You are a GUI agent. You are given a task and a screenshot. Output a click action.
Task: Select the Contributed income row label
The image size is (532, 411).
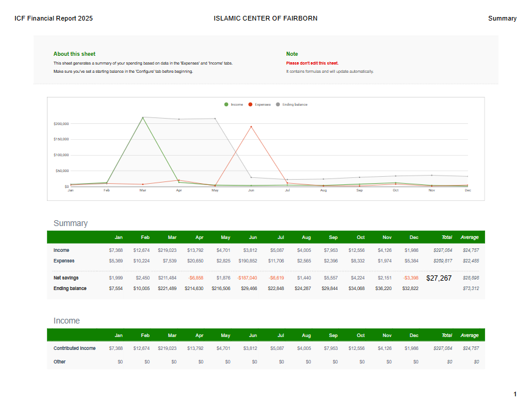pyautogui.click(x=74, y=348)
